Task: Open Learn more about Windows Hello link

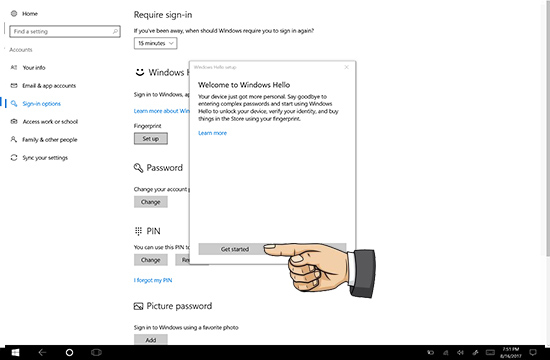Action: 161,111
